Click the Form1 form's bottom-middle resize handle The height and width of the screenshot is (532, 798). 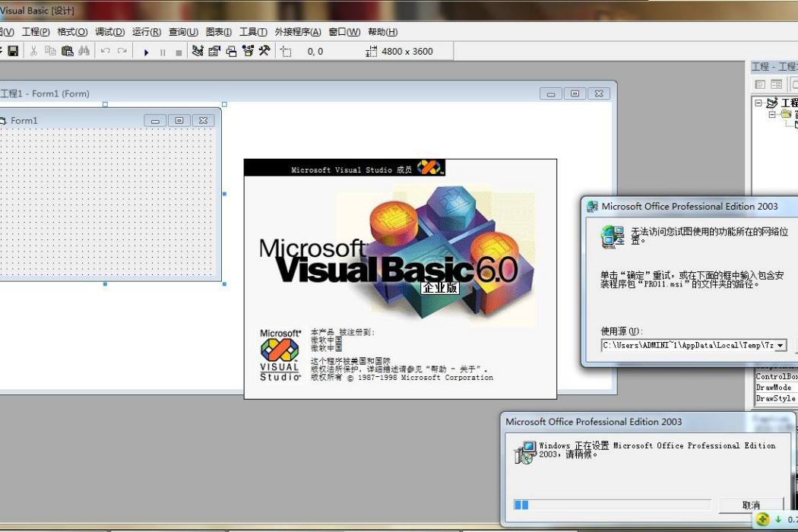tap(106, 284)
